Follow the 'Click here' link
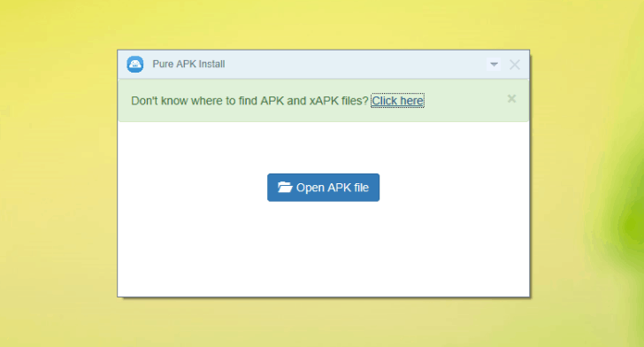 point(397,101)
